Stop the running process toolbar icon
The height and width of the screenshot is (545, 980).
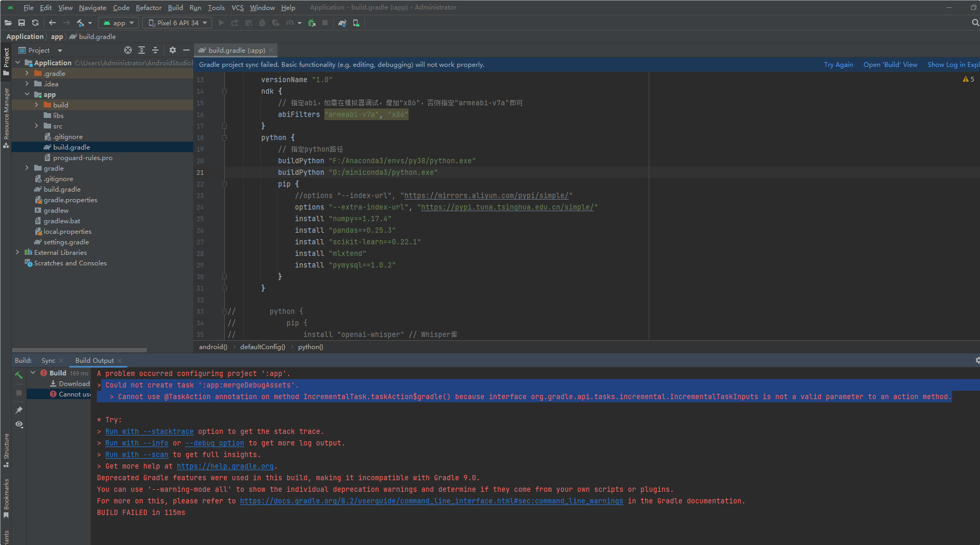coord(325,23)
